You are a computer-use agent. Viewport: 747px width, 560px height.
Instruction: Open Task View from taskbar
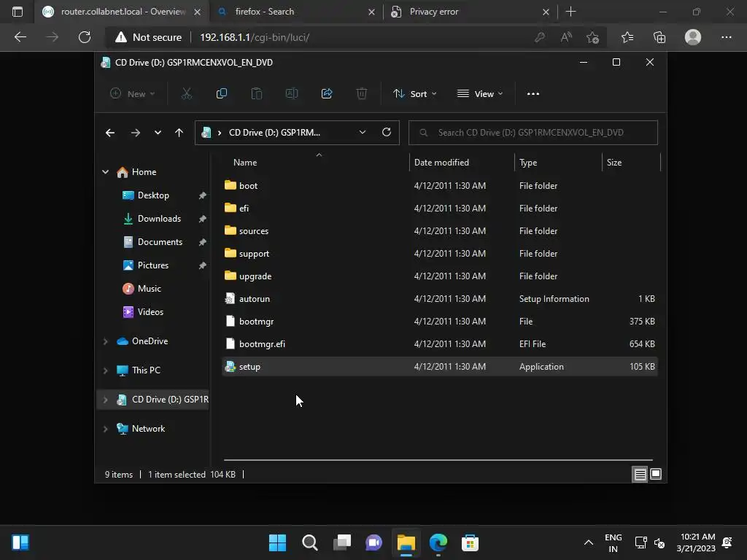(x=342, y=542)
